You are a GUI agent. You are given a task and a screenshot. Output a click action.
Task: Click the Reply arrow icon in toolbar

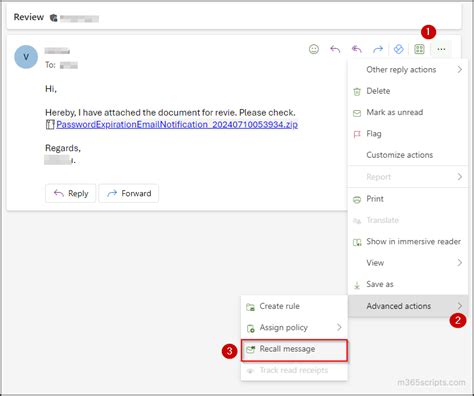click(335, 49)
